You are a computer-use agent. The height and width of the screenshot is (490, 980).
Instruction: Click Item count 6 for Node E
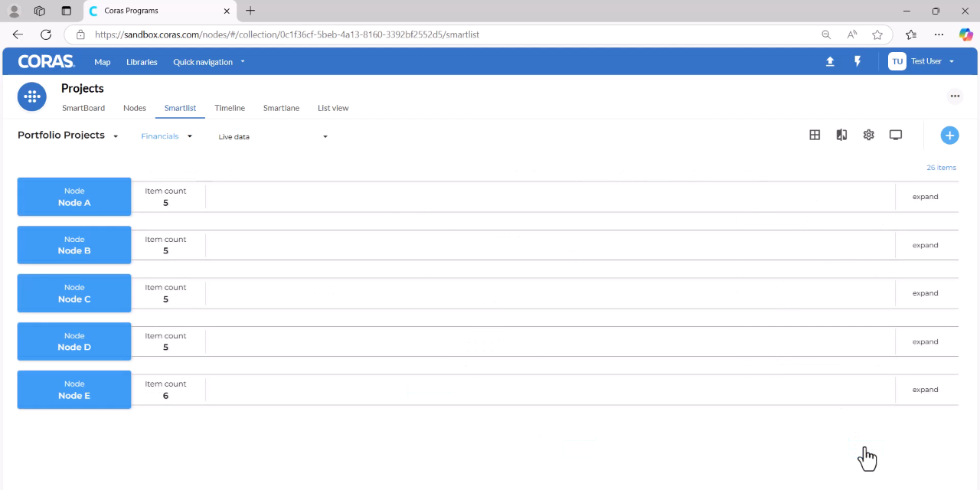(165, 390)
